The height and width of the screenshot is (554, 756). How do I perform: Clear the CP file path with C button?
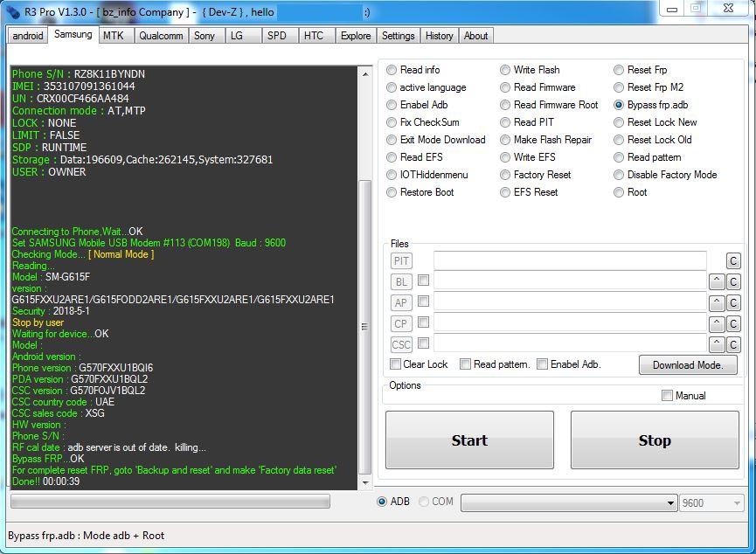(x=733, y=323)
